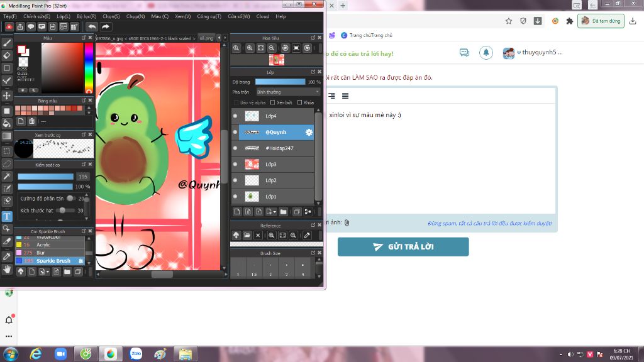The width and height of the screenshot is (644, 362).
Task: Add brush from cloud icon
Action: point(21,271)
